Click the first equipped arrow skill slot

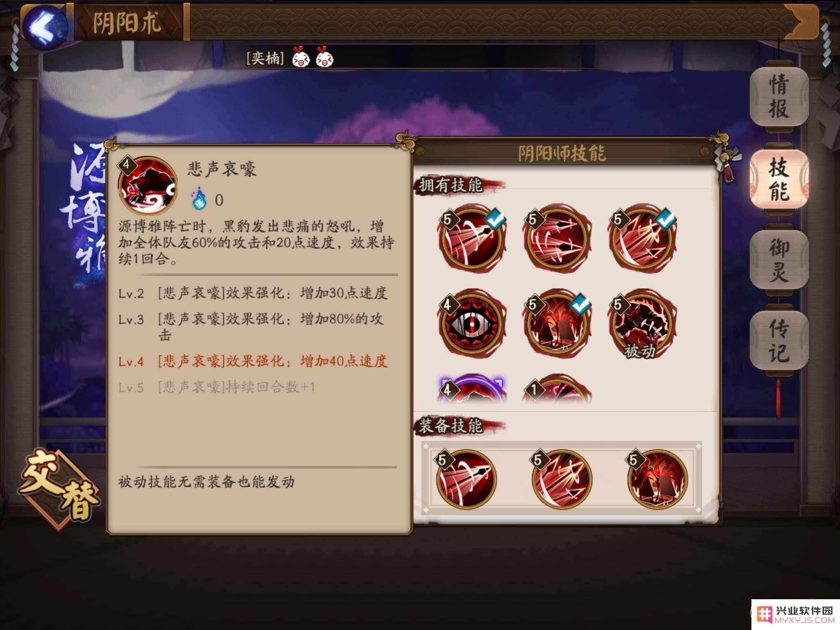pyautogui.click(x=466, y=479)
